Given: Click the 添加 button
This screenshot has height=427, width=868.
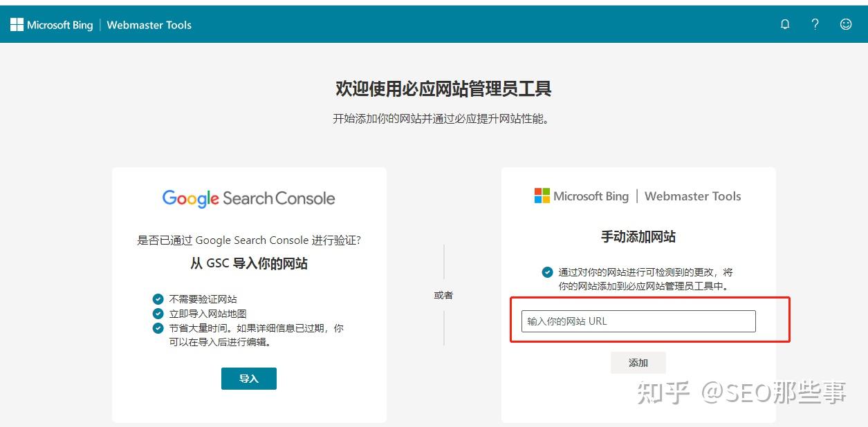Looking at the screenshot, I should [638, 363].
